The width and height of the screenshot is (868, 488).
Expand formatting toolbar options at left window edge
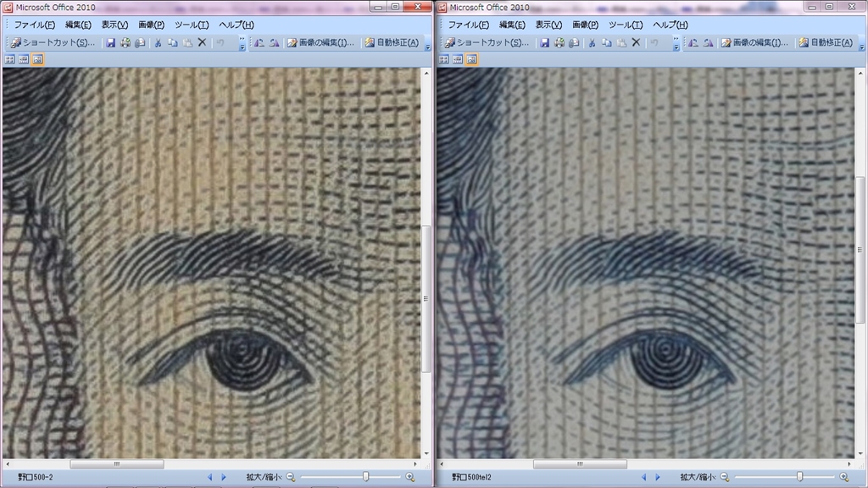coord(427,43)
